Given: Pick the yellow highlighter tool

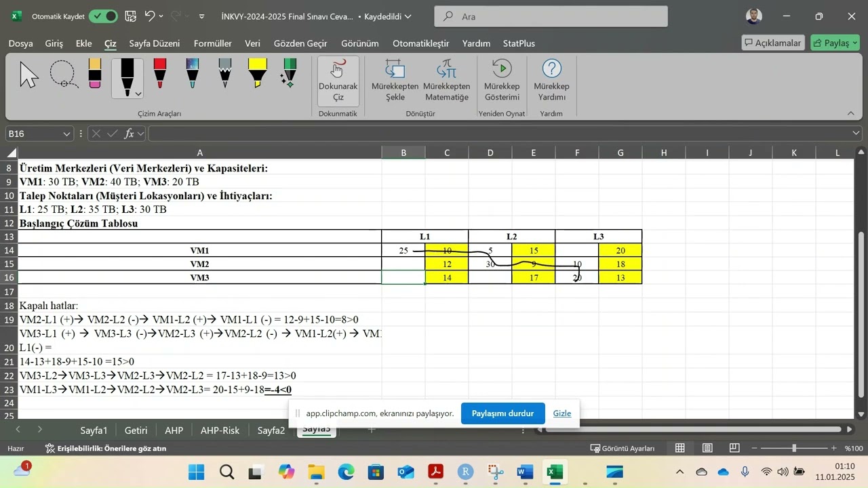Looking at the screenshot, I should click(x=257, y=73).
